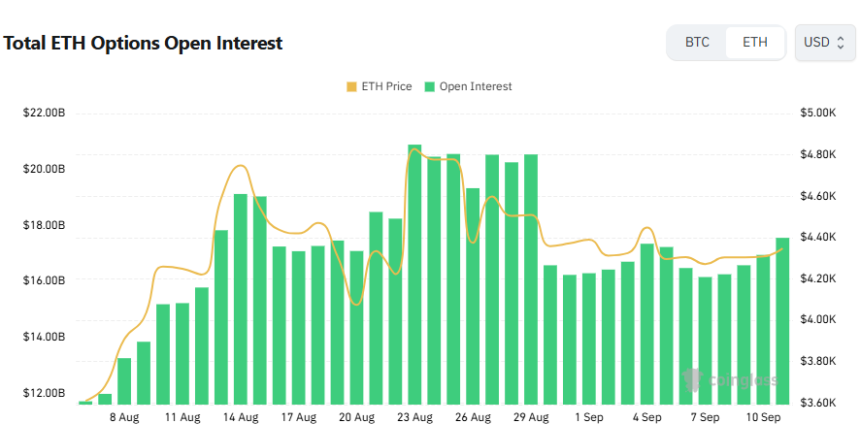Click the $5.00K right axis label

[x=818, y=113]
